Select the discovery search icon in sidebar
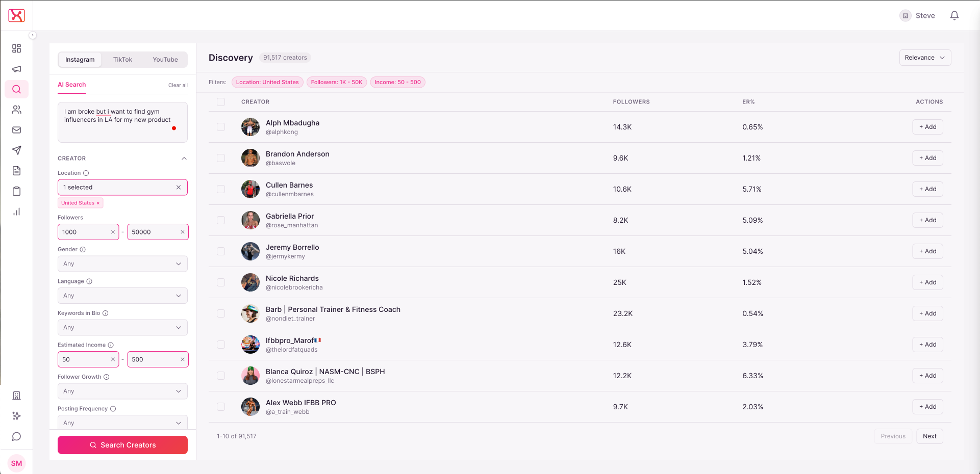 (x=16, y=89)
